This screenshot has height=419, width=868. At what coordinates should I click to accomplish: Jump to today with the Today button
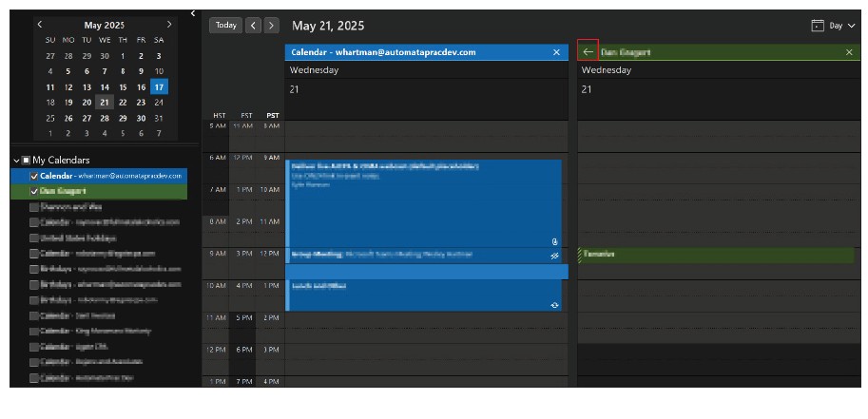pyautogui.click(x=226, y=26)
